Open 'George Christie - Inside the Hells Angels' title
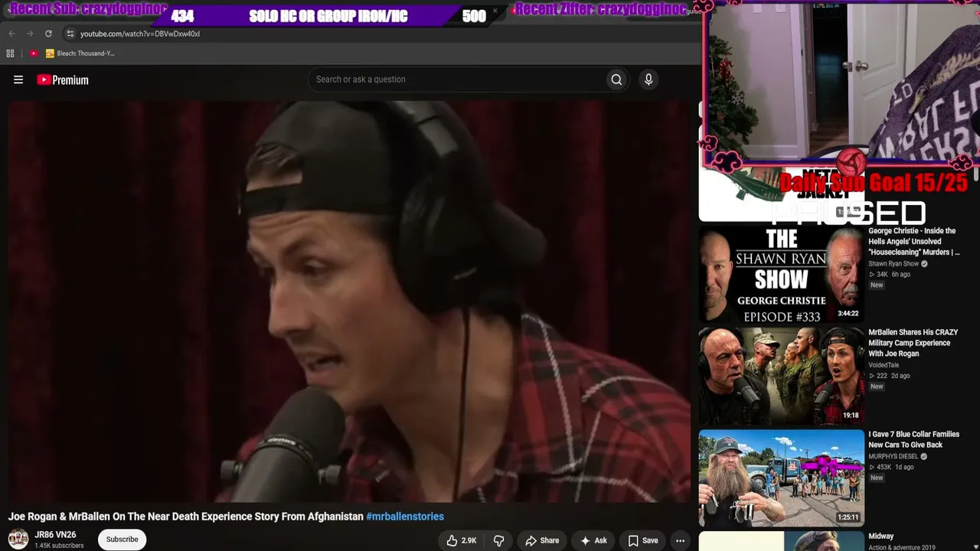The image size is (980, 551). tap(913, 241)
